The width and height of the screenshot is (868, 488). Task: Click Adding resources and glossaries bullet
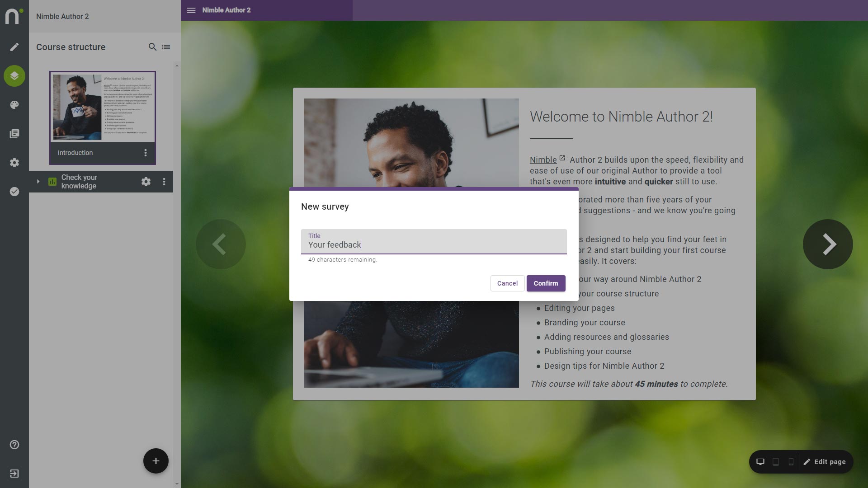pos(606,337)
